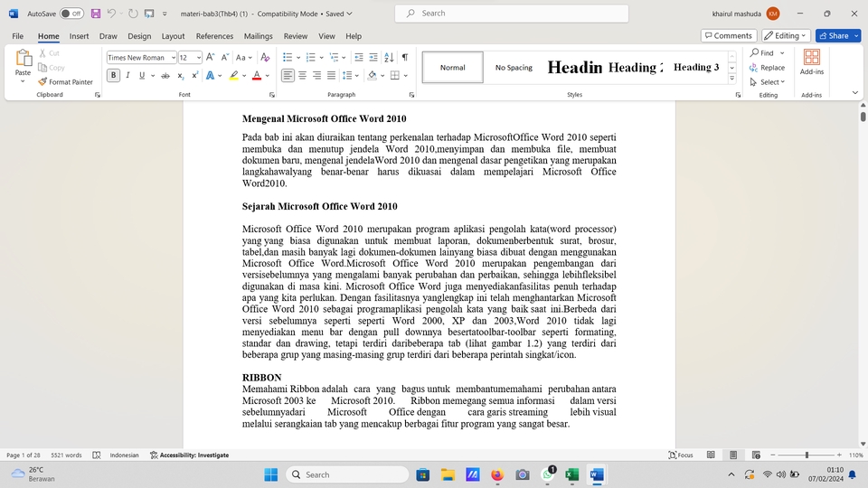Open Change Case dropdown
The height and width of the screenshot is (488, 868).
pyautogui.click(x=243, y=58)
